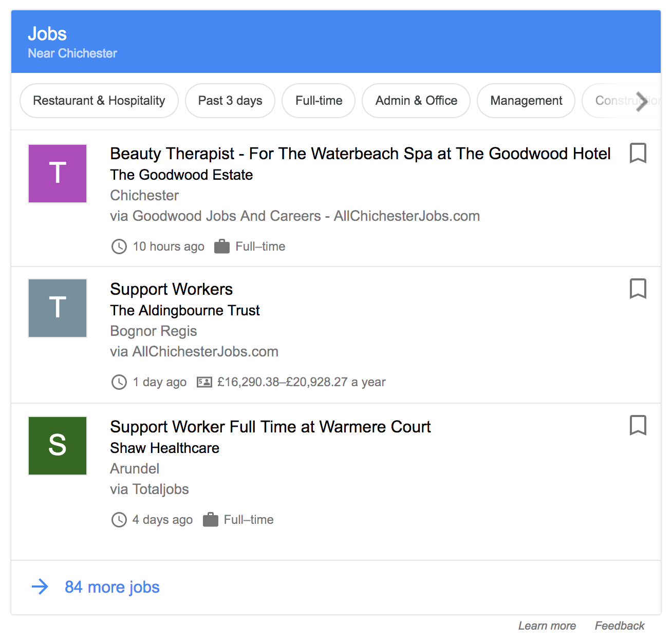Save the Support Workers job at Aldingbourne Trust
Viewport: 672px width, 643px height.
pyautogui.click(x=638, y=289)
